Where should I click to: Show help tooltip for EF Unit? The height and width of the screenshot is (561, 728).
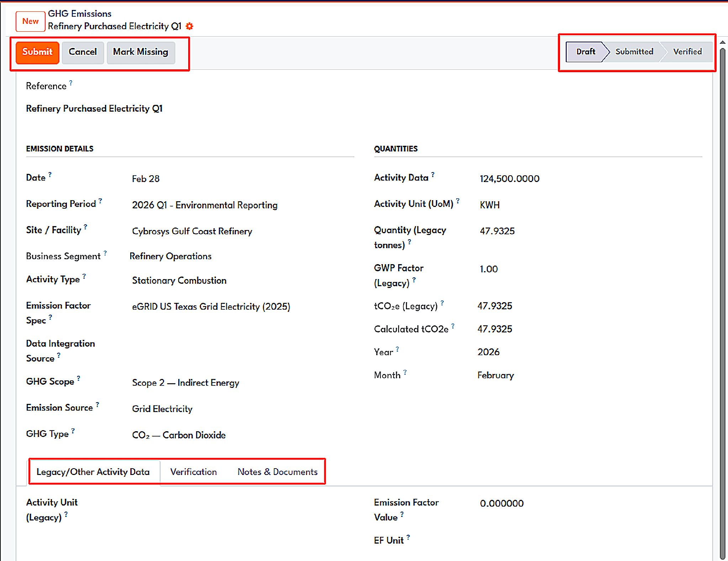[x=408, y=537]
